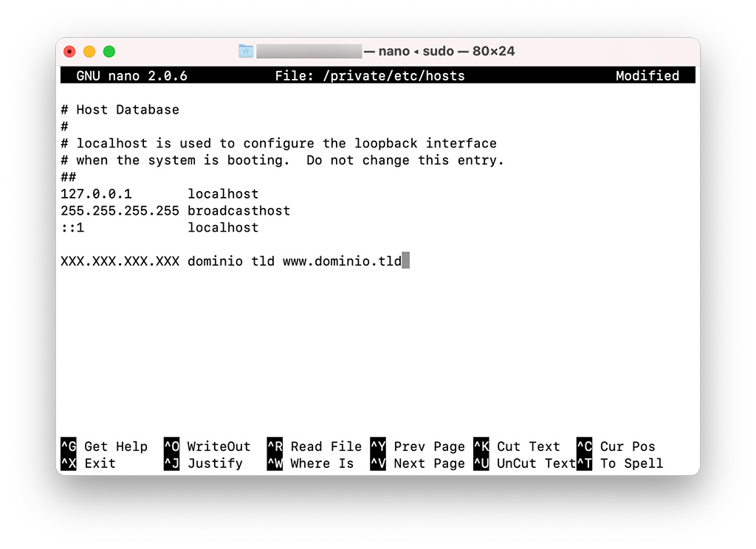Screen dimensions: 756x549
Task: Click the red close window button
Action: tap(70, 52)
